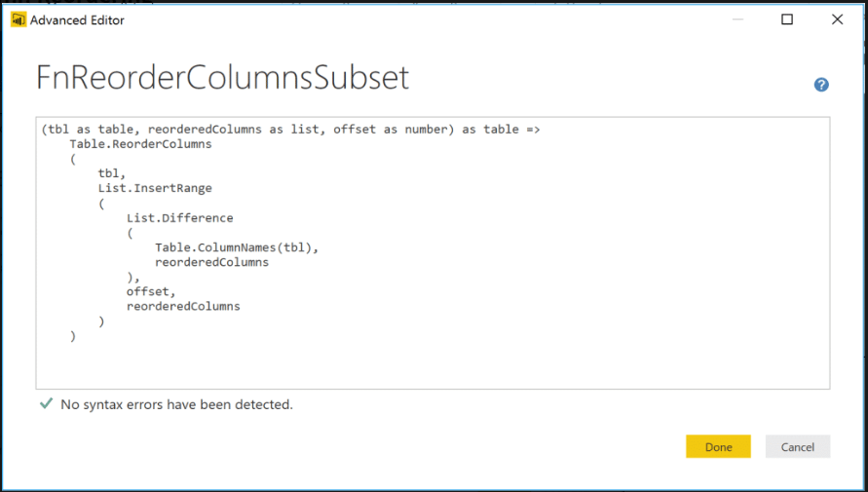Image resolution: width=868 pixels, height=492 pixels.
Task: Maximize the Advanced Editor window
Action: [787, 19]
